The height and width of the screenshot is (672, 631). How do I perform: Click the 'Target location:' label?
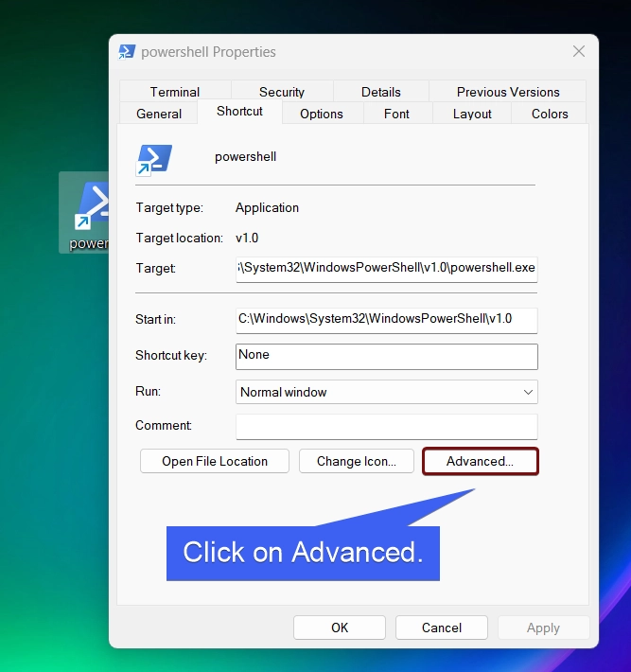[x=180, y=238]
